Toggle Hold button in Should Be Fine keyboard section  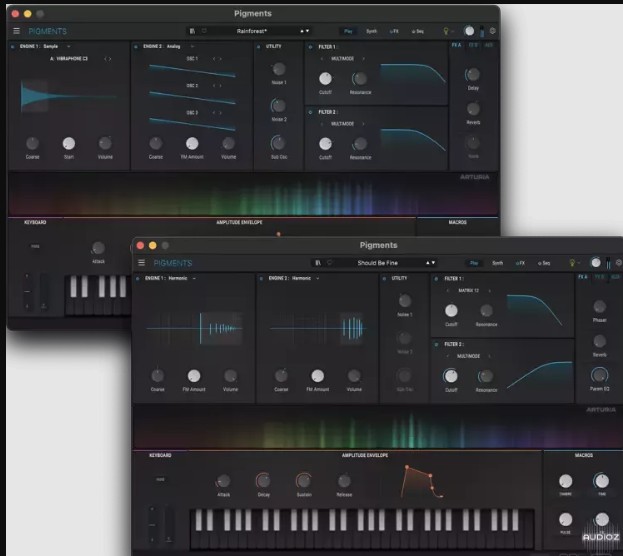coord(160,479)
